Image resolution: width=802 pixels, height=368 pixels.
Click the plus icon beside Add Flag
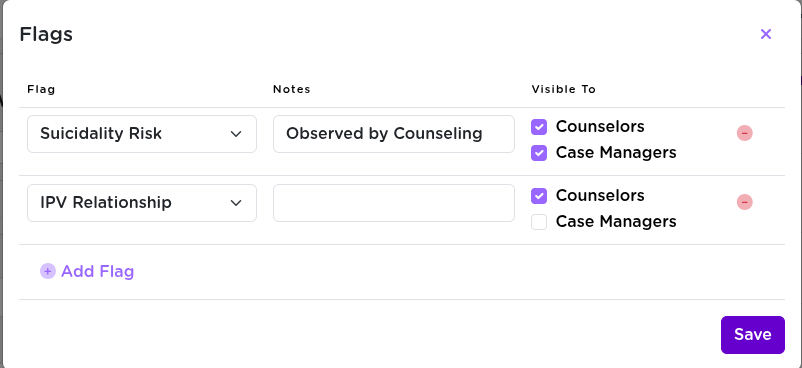pos(48,271)
